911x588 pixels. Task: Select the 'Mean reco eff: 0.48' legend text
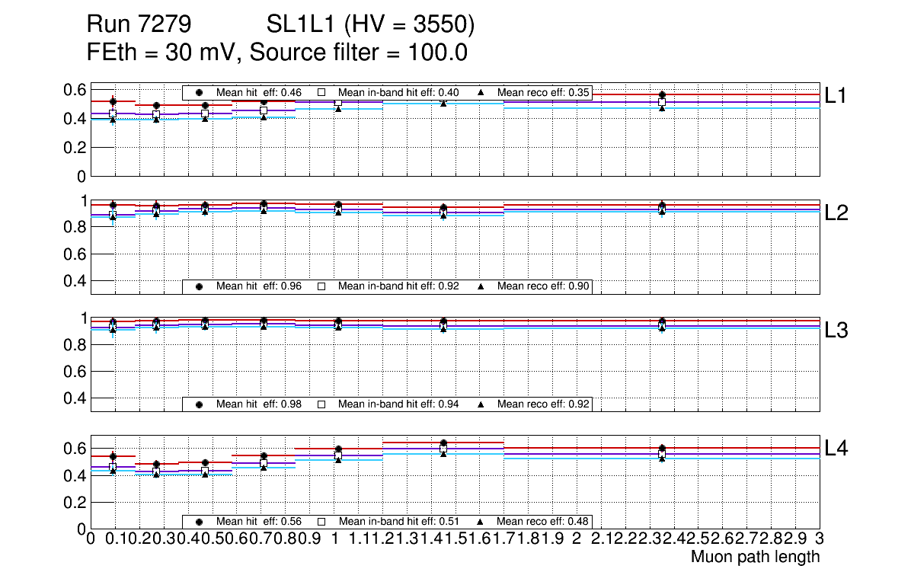click(x=543, y=522)
